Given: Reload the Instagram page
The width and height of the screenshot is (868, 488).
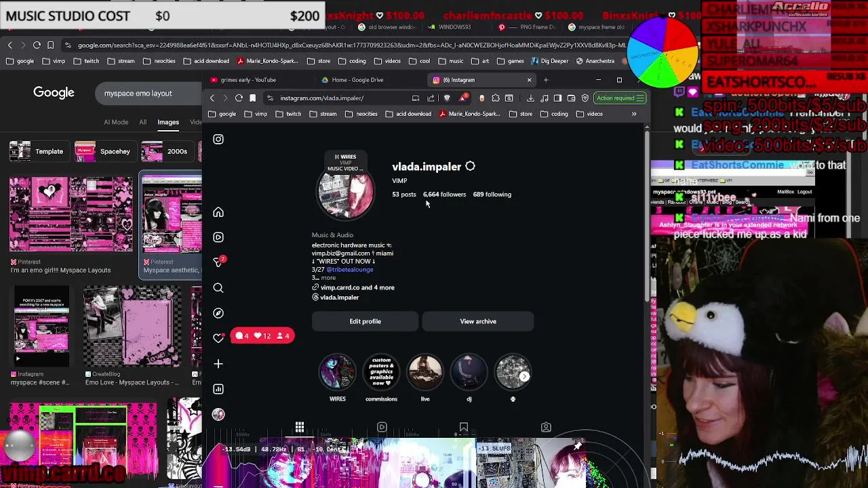Looking at the screenshot, I should coord(239,98).
